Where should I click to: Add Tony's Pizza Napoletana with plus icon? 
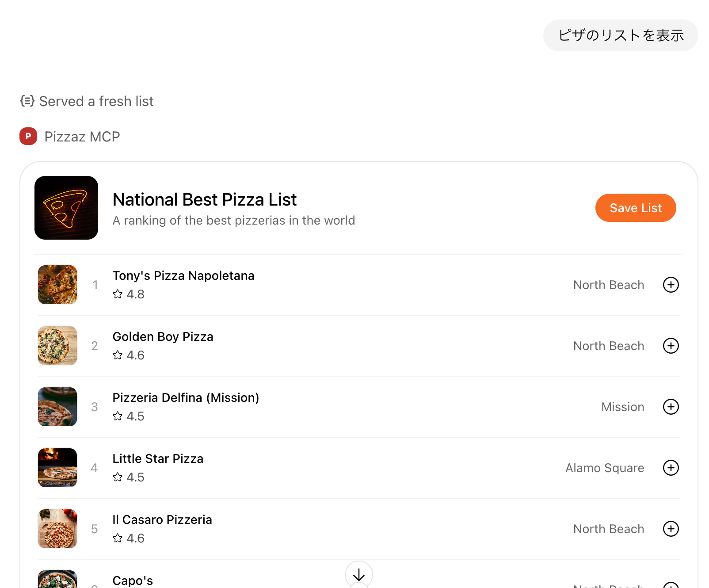click(x=671, y=285)
